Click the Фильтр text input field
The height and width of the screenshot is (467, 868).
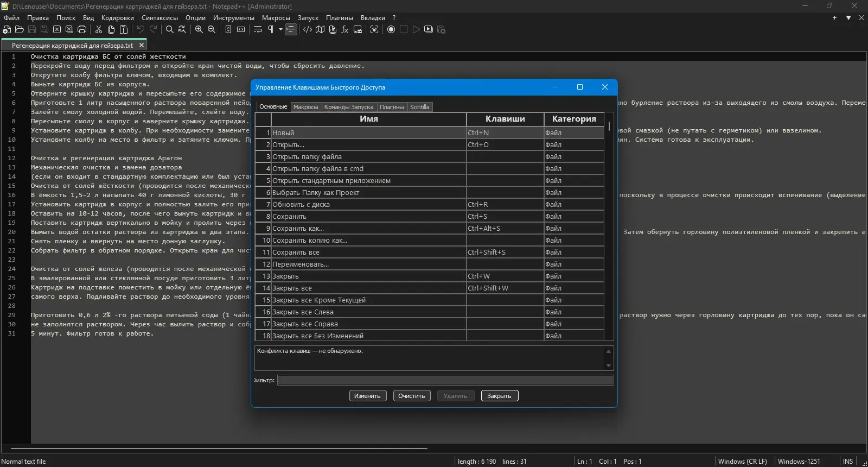445,380
